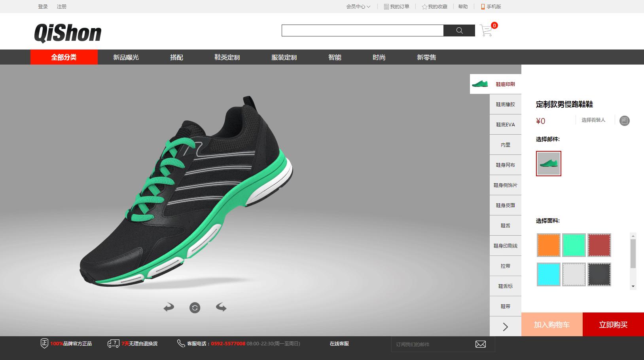The width and height of the screenshot is (644, 360).
Task: Pick the cyan fabric swatch
Action: click(549, 274)
